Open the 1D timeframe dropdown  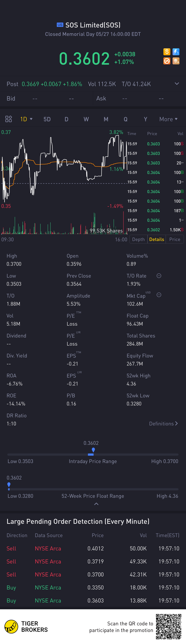point(26,119)
